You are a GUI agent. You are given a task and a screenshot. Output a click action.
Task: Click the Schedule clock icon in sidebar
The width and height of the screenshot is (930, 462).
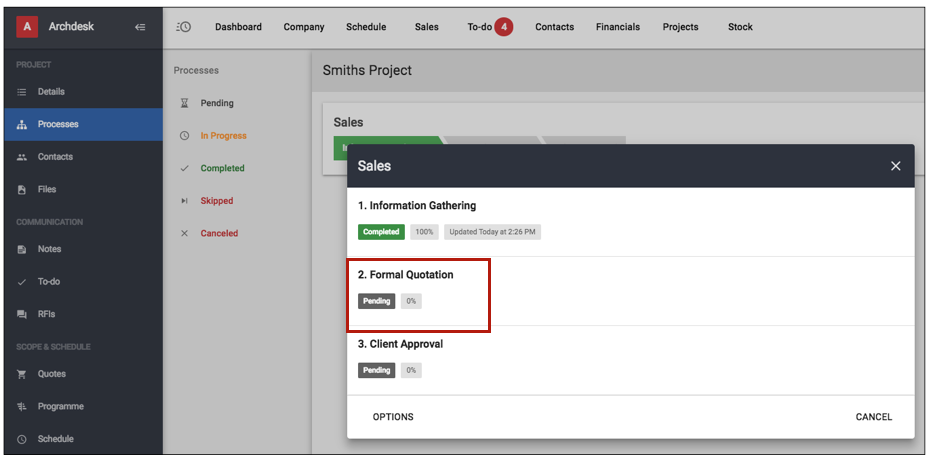click(22, 439)
